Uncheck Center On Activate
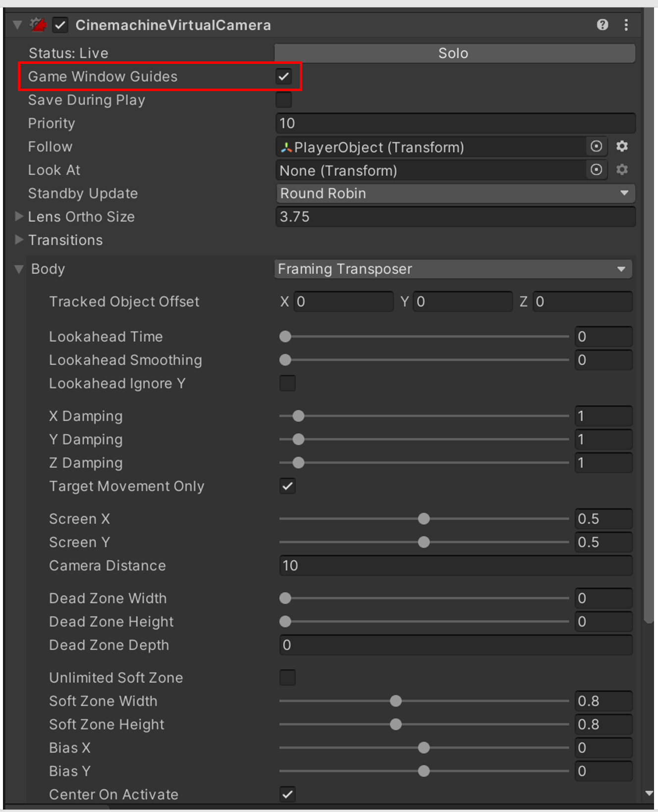This screenshot has height=812, width=658. tap(287, 795)
